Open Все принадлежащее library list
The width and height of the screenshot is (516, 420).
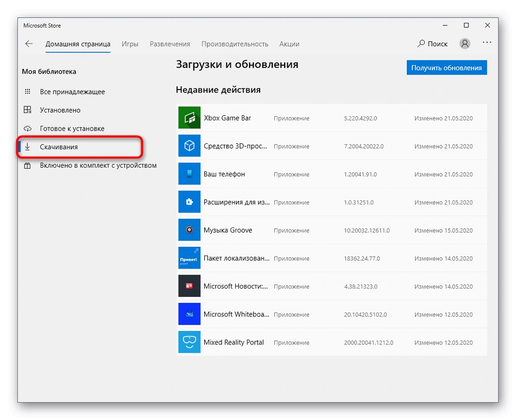point(72,92)
